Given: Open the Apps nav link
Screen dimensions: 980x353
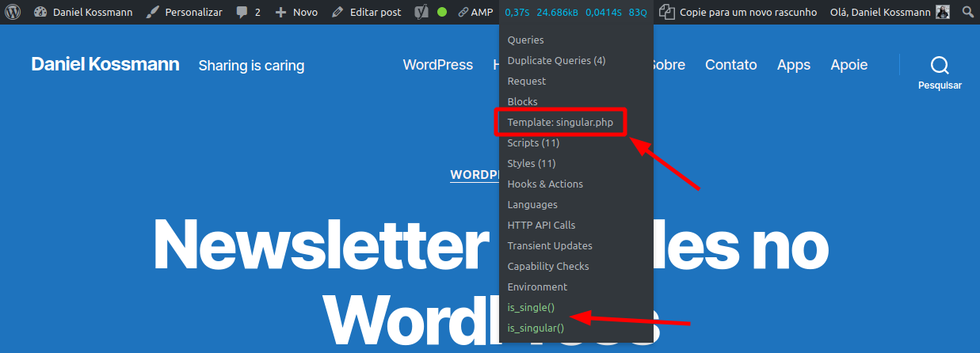Looking at the screenshot, I should coord(794,65).
